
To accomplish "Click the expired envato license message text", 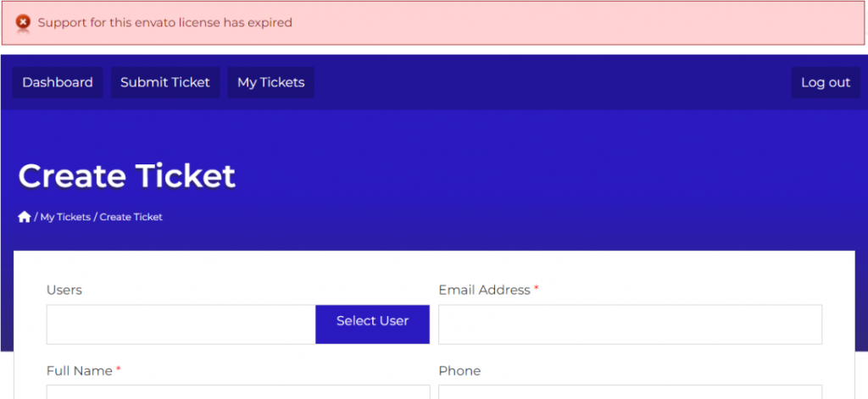I will point(165,23).
